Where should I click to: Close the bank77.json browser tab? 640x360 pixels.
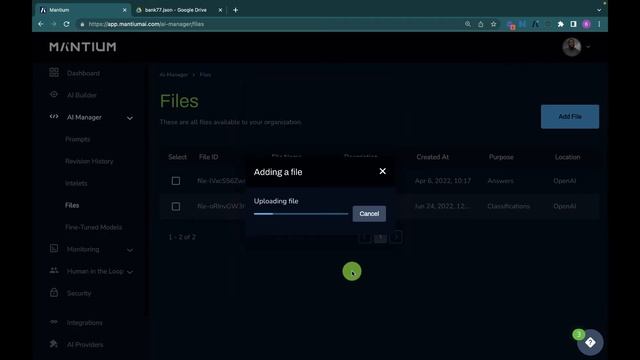(x=220, y=10)
